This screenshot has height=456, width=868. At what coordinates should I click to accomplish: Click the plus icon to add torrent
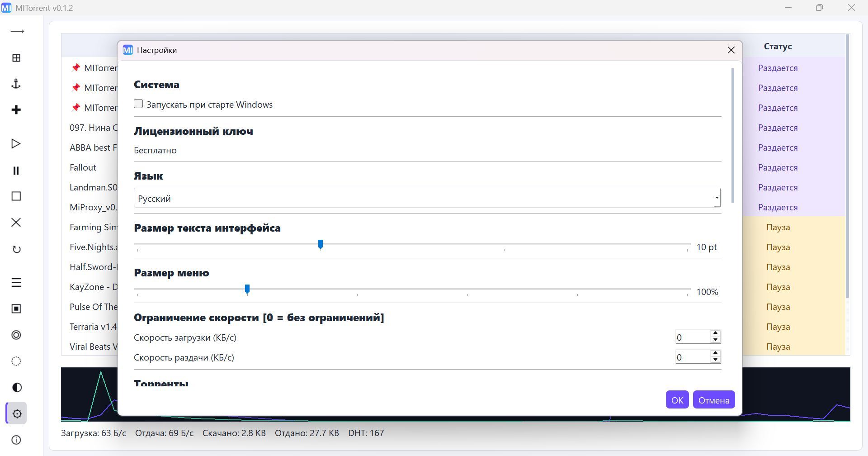tap(16, 110)
